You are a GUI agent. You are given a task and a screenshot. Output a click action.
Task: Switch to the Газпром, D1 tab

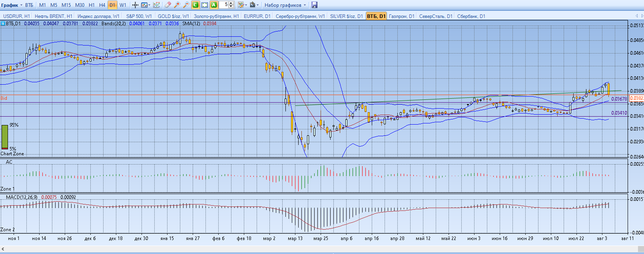point(401,16)
